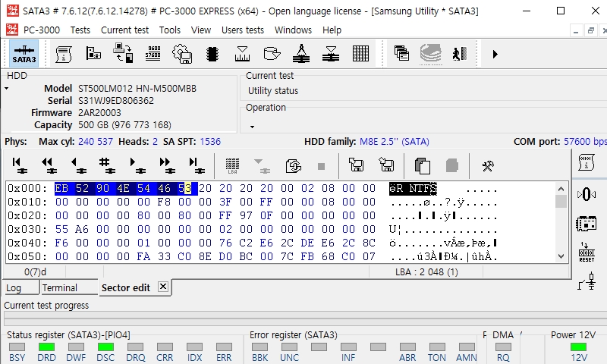Open the Tests menu
This screenshot has height=364, width=607.
80,30
